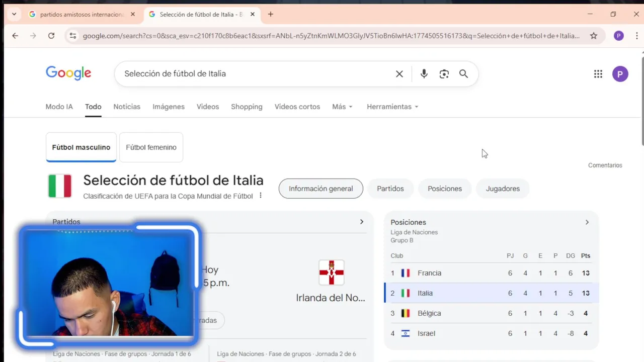The image size is (644, 362).
Task: Select Fútbol femenino toggle
Action: pyautogui.click(x=151, y=147)
